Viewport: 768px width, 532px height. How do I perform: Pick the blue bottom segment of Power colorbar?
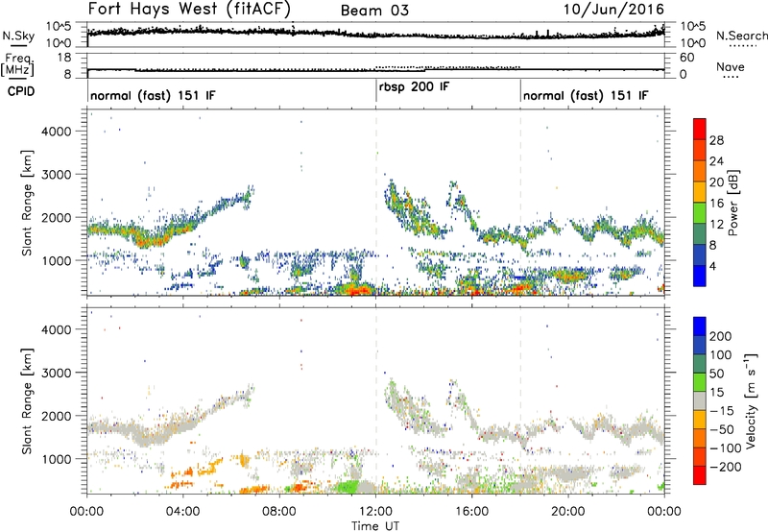[700, 276]
